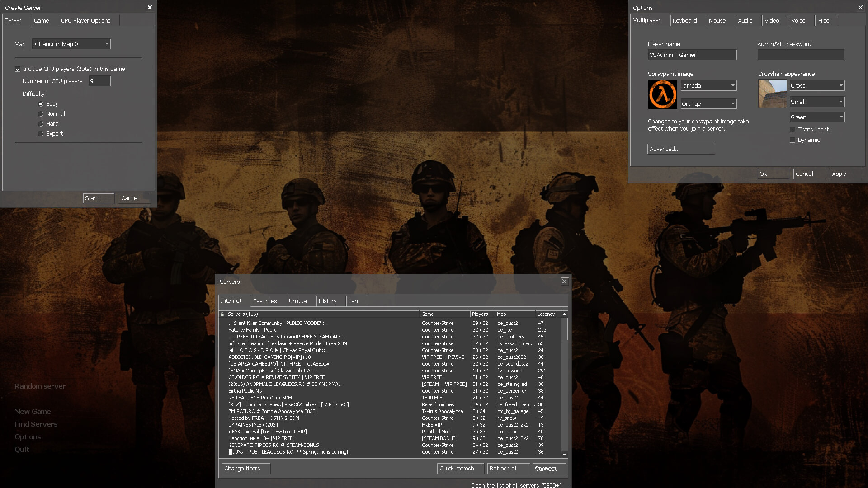The width and height of the screenshot is (868, 488).
Task: Click Find Servers in main menu
Action: coord(36,424)
